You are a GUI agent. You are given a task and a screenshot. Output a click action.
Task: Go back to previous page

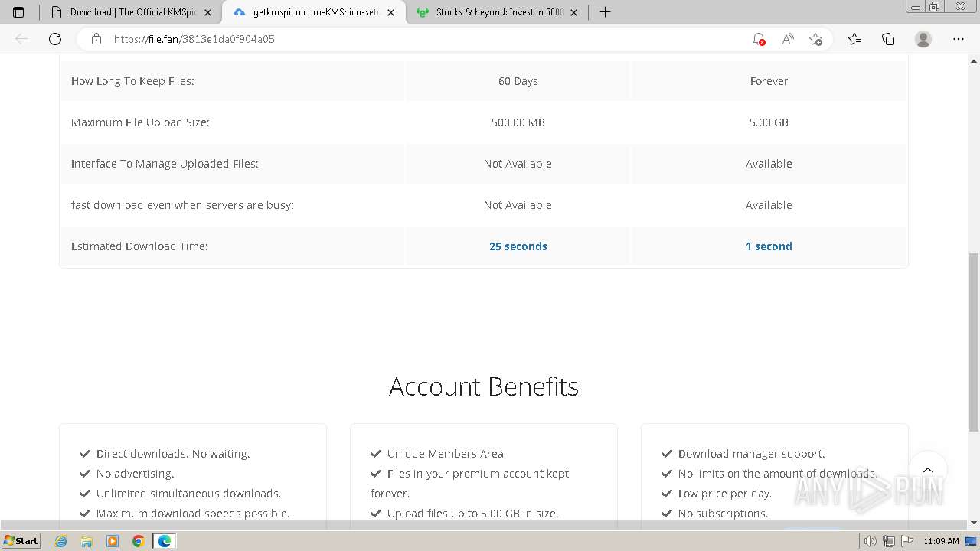pyautogui.click(x=21, y=39)
